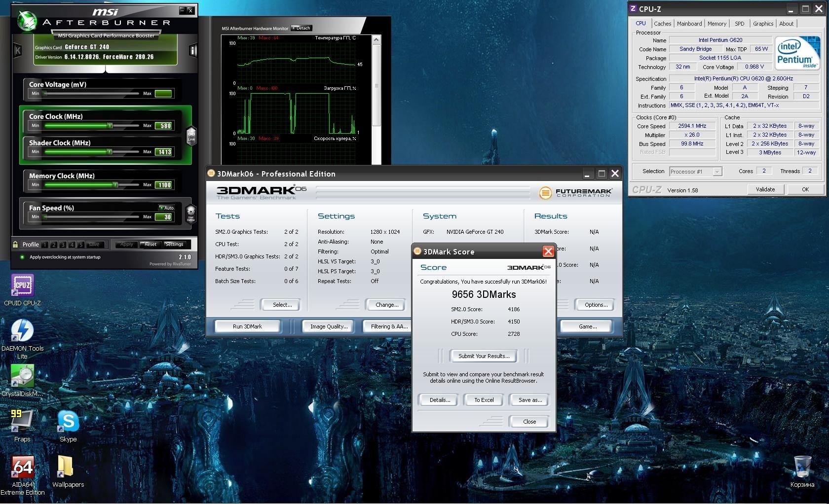The width and height of the screenshot is (829, 504).
Task: Open the Processor #1 selection dropdown
Action: [696, 172]
